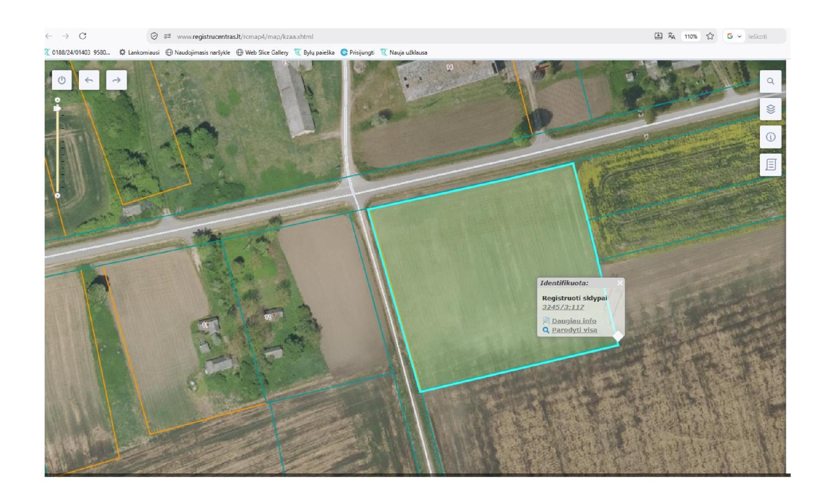Screen dimensions: 828x504
Task: Open the map search magnifier tool
Action: click(770, 81)
